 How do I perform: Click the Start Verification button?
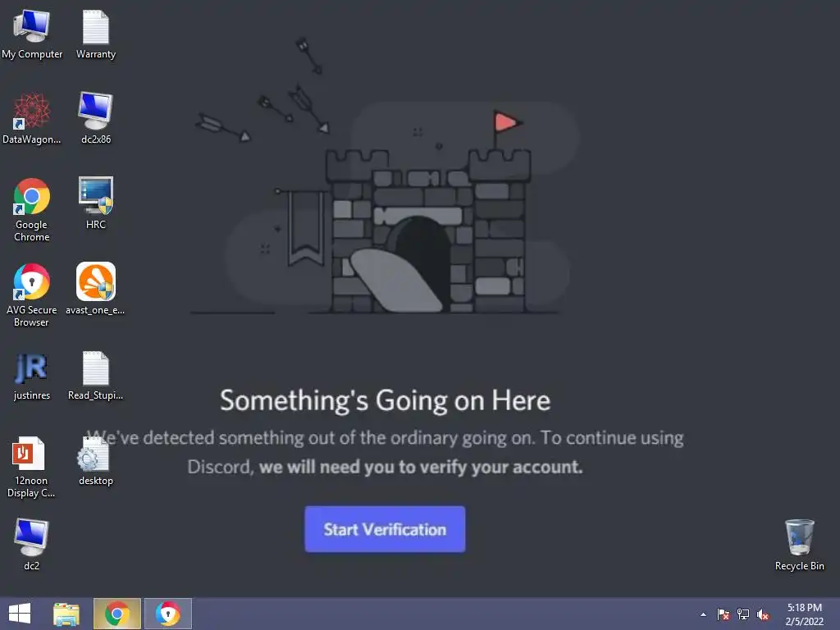pyautogui.click(x=385, y=529)
